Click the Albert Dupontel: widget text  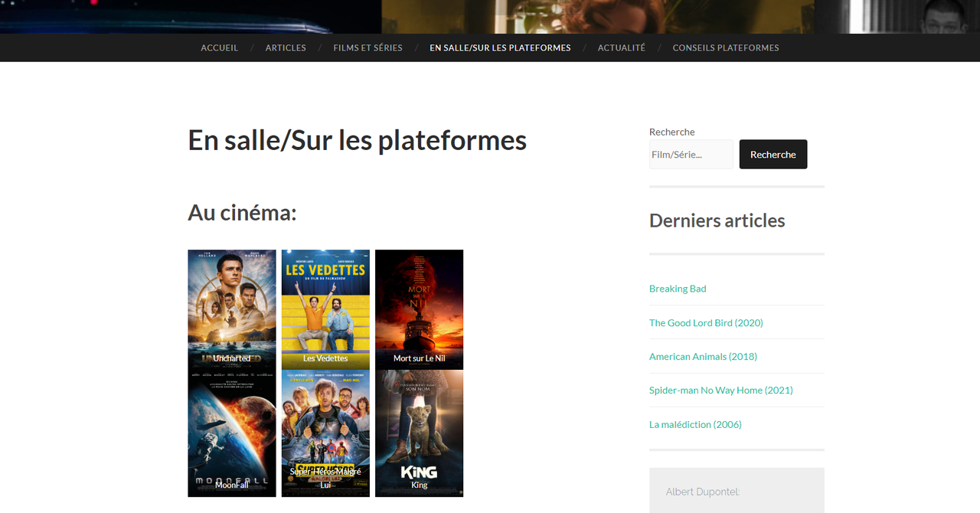click(x=703, y=492)
